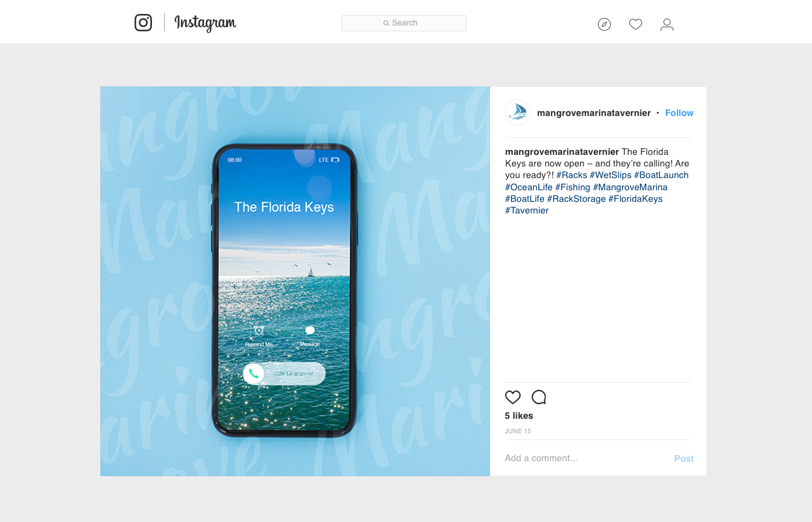Focus the Search field
This screenshot has width=812, height=522.
pos(404,23)
